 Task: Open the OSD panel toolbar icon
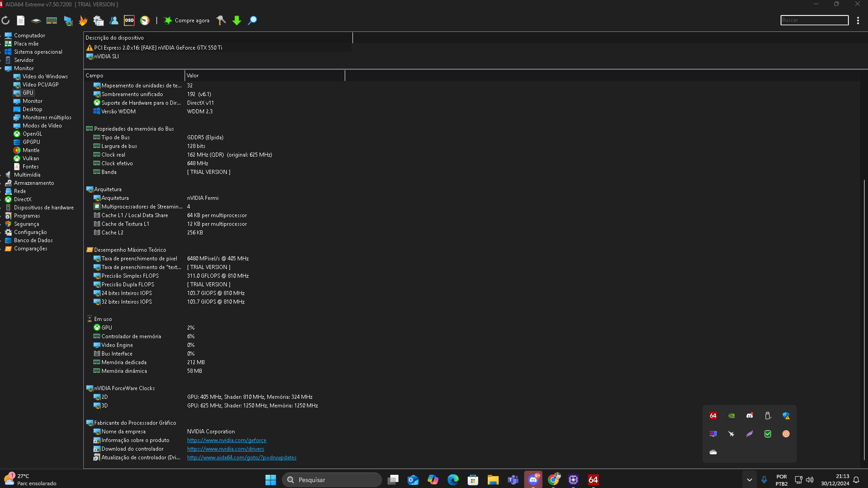point(129,20)
